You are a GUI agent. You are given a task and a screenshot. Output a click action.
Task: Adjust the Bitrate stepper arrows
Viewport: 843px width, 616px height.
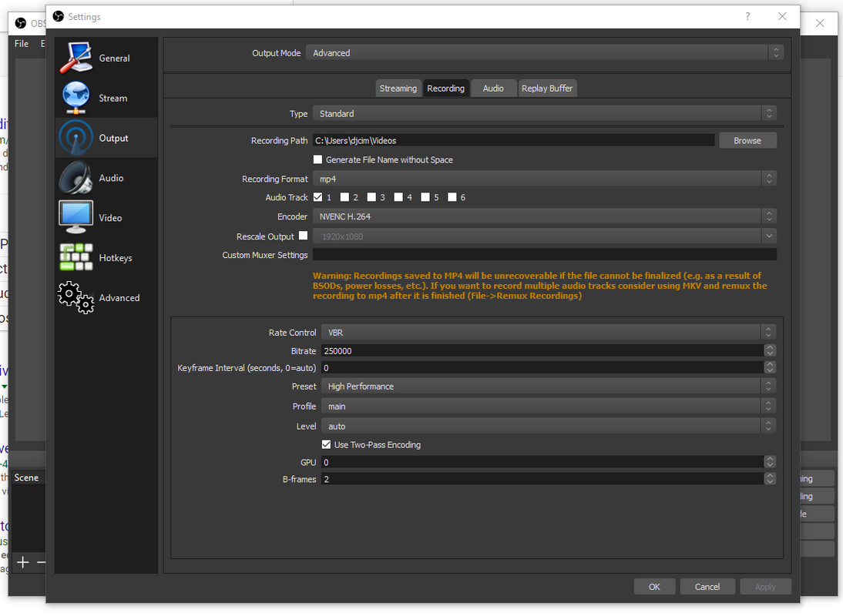770,350
